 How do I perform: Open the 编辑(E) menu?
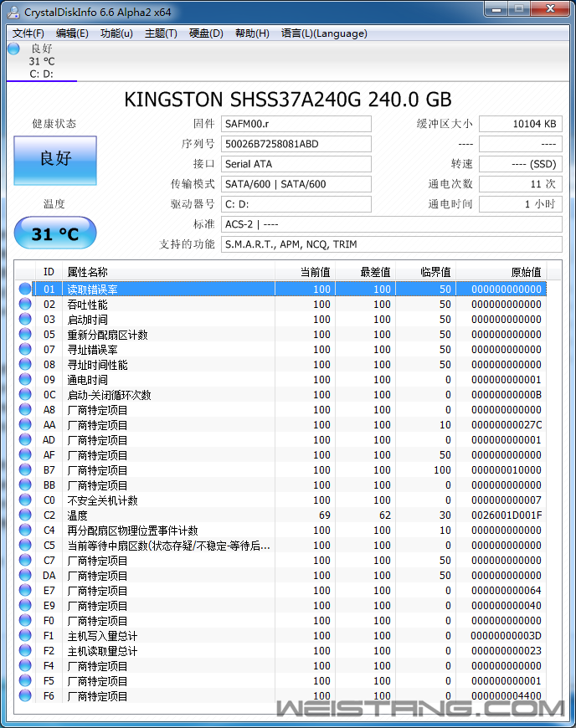pyautogui.click(x=72, y=33)
